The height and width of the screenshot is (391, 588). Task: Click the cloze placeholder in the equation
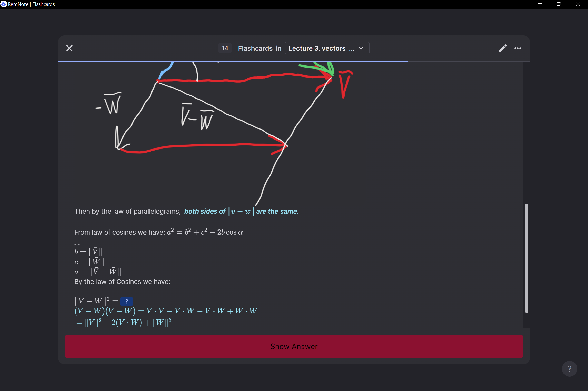click(127, 301)
